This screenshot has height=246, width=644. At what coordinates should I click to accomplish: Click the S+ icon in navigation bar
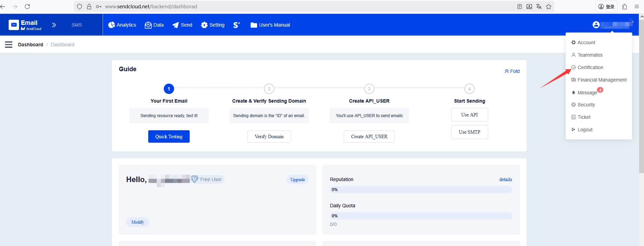pos(236,25)
